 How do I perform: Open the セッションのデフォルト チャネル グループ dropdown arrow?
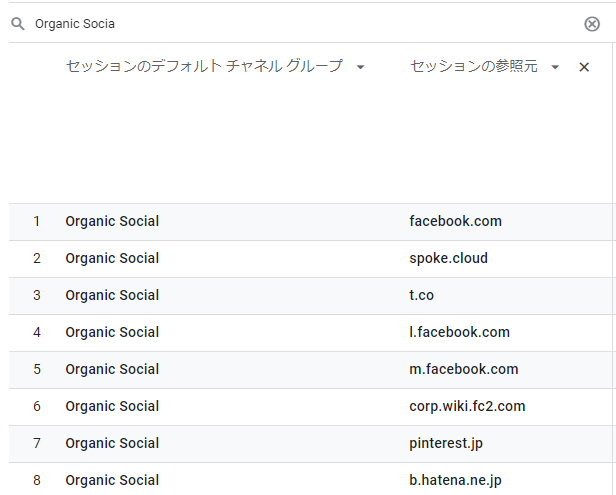(360, 67)
